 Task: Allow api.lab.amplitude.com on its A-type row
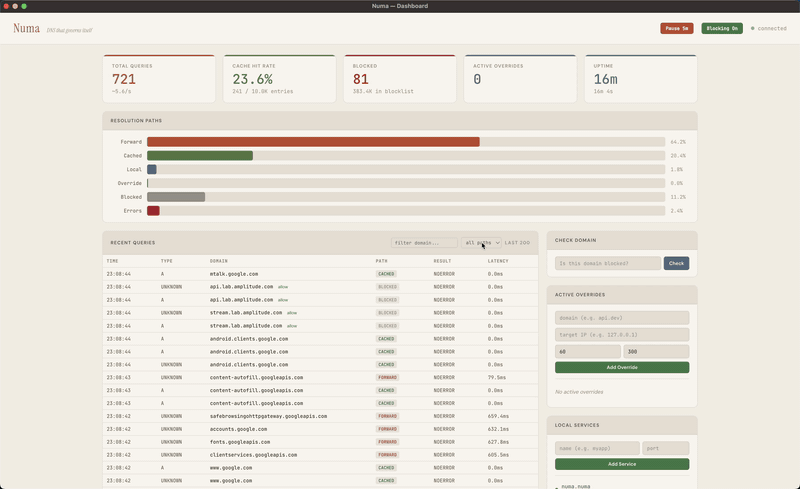click(x=283, y=300)
